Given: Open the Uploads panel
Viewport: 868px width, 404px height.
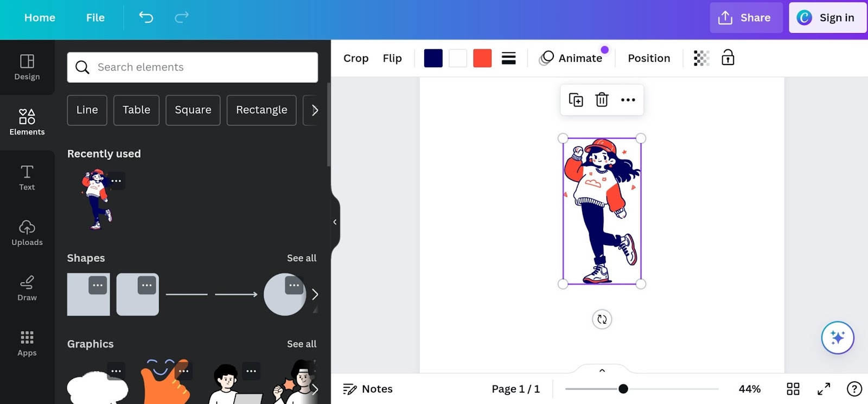Looking at the screenshot, I should tap(27, 233).
